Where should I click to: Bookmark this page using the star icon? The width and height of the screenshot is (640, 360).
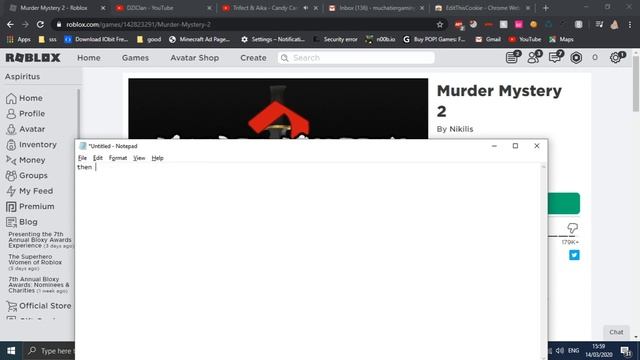(x=440, y=24)
